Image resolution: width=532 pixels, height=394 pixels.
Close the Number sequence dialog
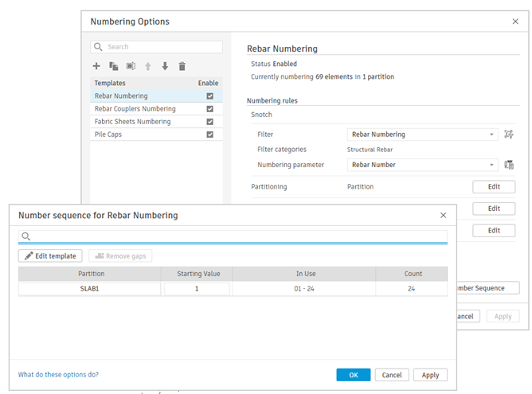tap(443, 216)
